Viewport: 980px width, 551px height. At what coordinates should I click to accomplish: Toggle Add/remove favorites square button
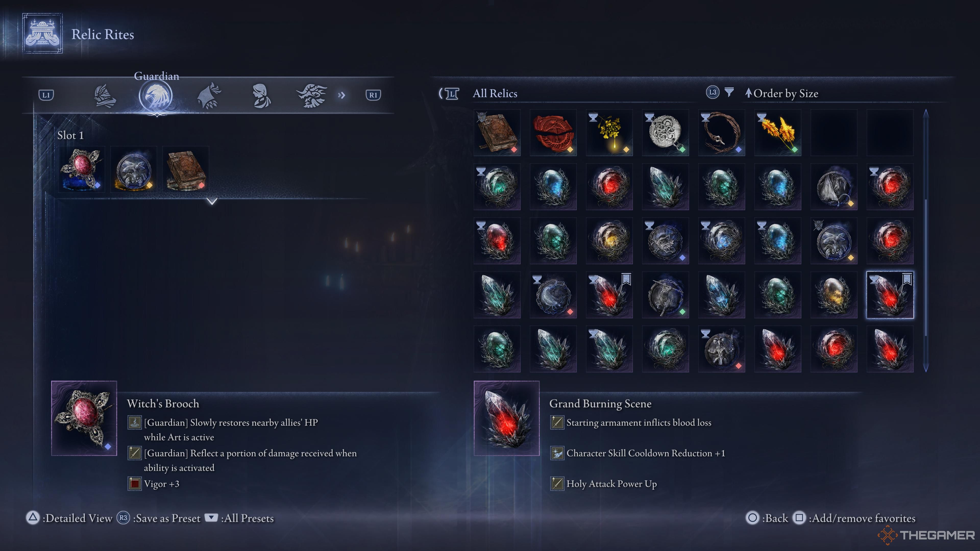click(x=799, y=518)
